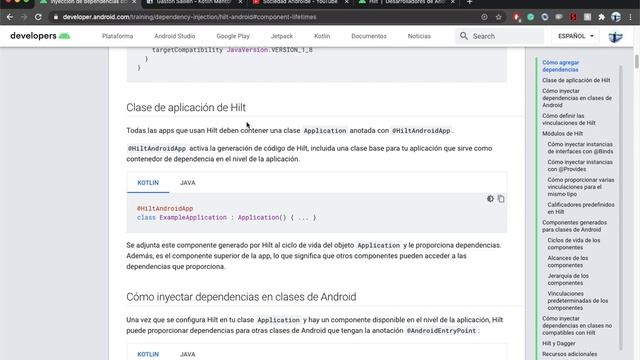Select KOTLIN tab above ExampleApplication code
The image size is (640, 360).
148,183
